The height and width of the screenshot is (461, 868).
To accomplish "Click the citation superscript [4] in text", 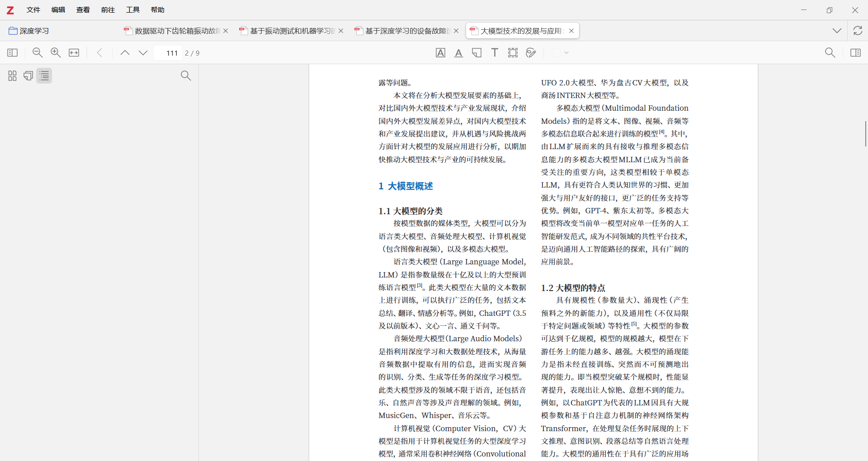I will coord(662,132).
